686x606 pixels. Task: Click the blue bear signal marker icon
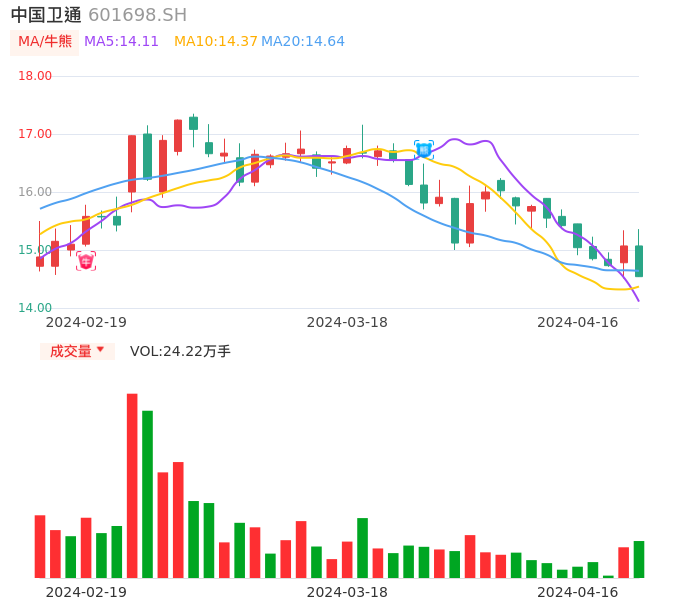tap(424, 150)
